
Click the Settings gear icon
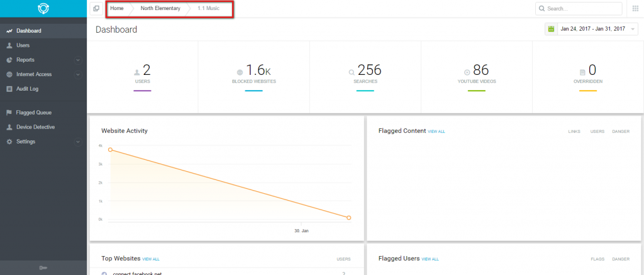coord(9,142)
